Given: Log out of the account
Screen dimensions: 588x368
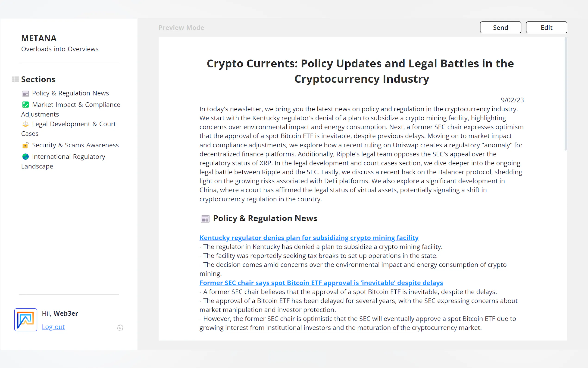Looking at the screenshot, I should pos(53,327).
